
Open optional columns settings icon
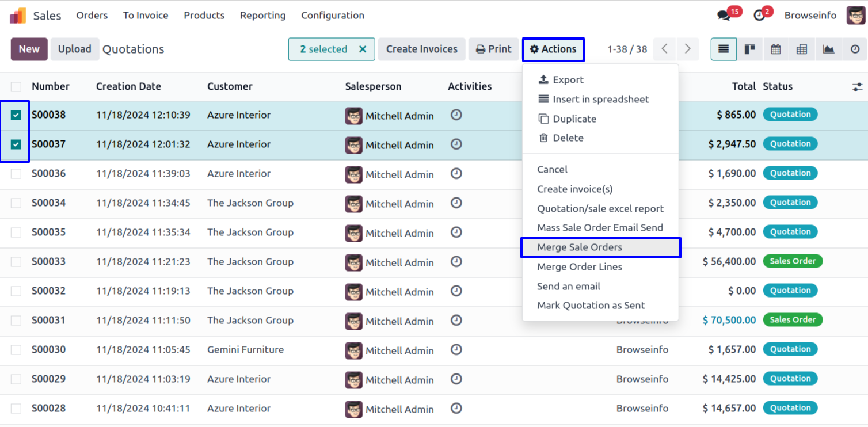[858, 87]
